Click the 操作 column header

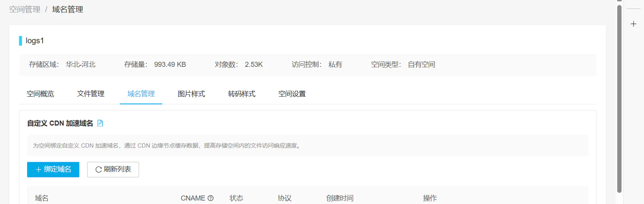point(430,198)
